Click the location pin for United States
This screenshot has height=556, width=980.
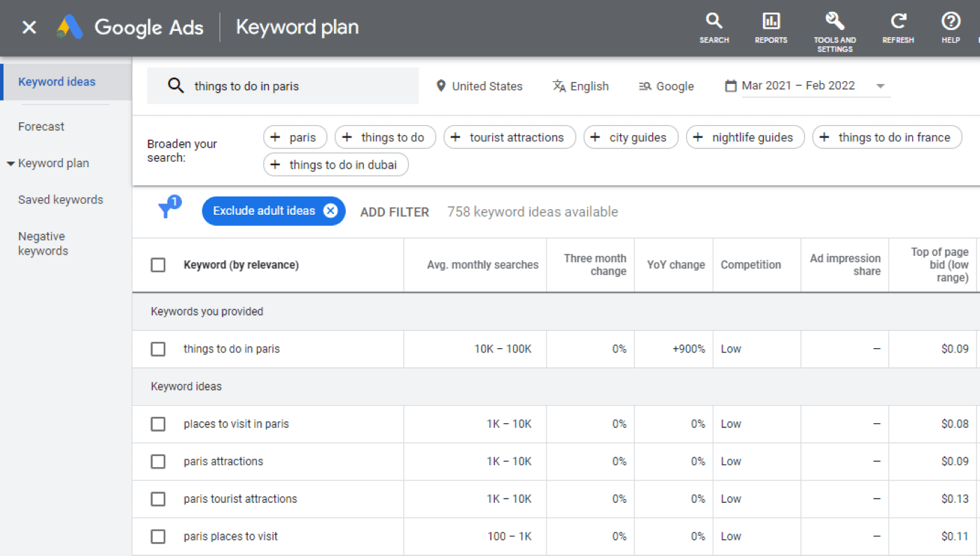[x=440, y=85]
